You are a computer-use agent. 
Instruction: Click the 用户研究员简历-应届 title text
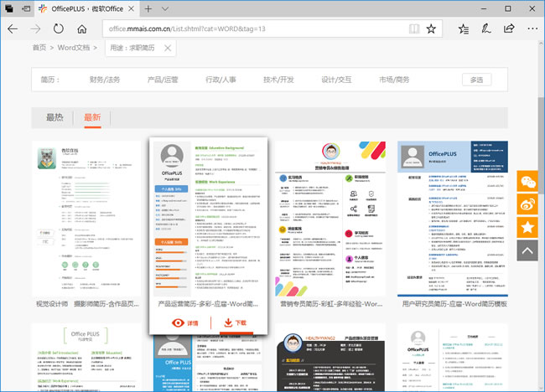(x=454, y=304)
